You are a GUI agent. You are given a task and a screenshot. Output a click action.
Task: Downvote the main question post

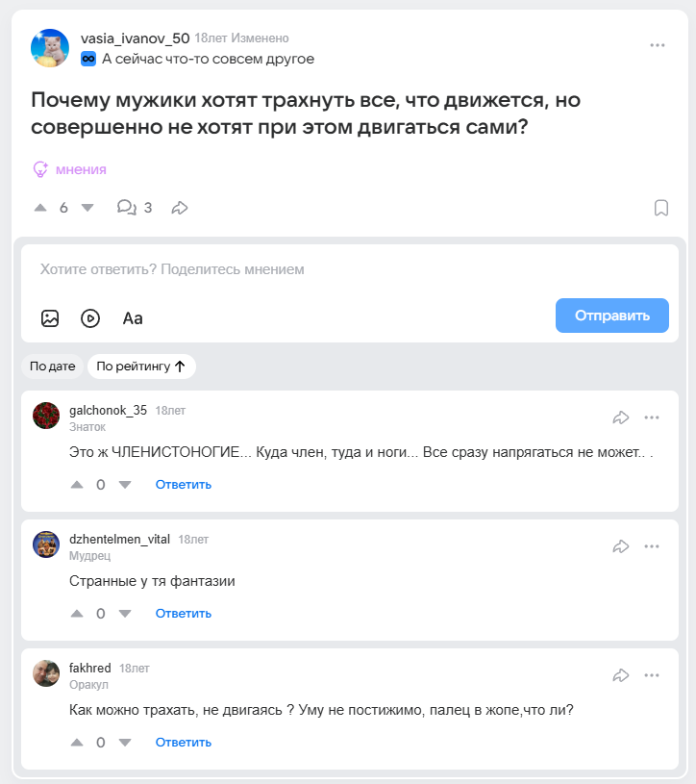(x=87, y=208)
